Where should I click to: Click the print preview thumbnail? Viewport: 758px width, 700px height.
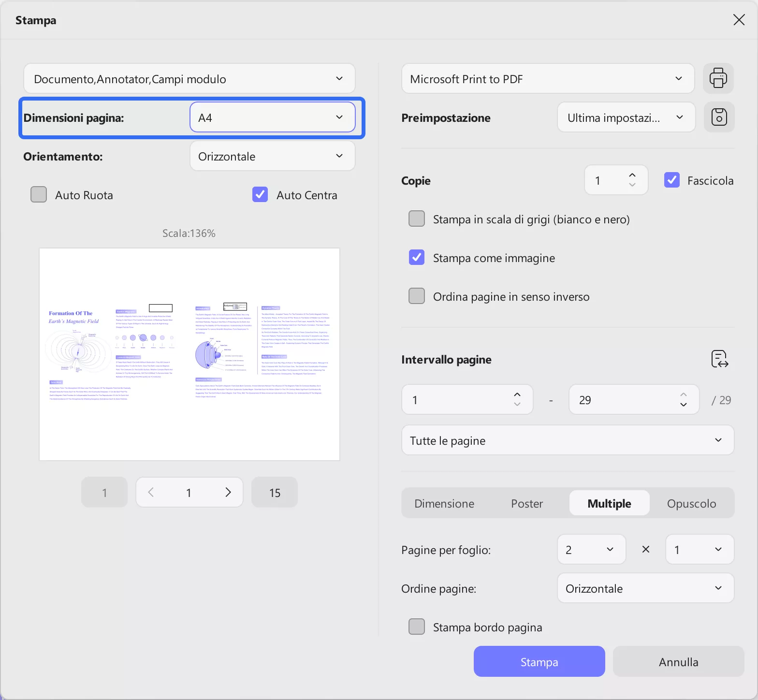click(189, 354)
